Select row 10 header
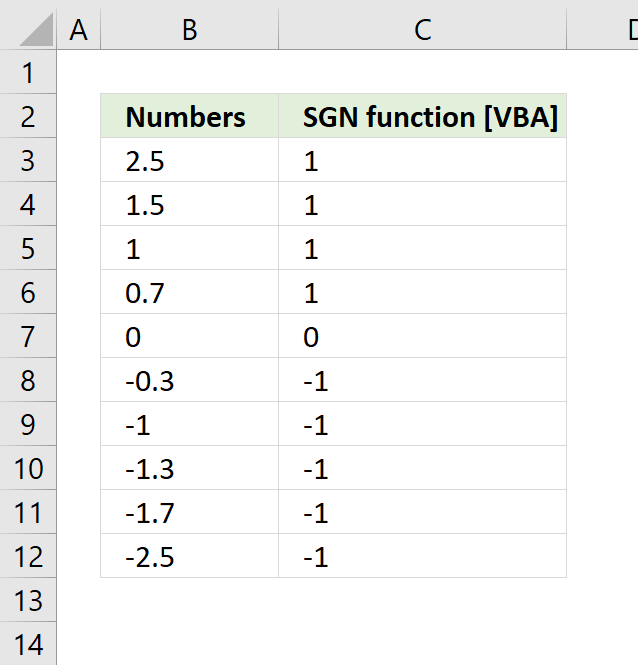The image size is (638, 665). click(28, 469)
